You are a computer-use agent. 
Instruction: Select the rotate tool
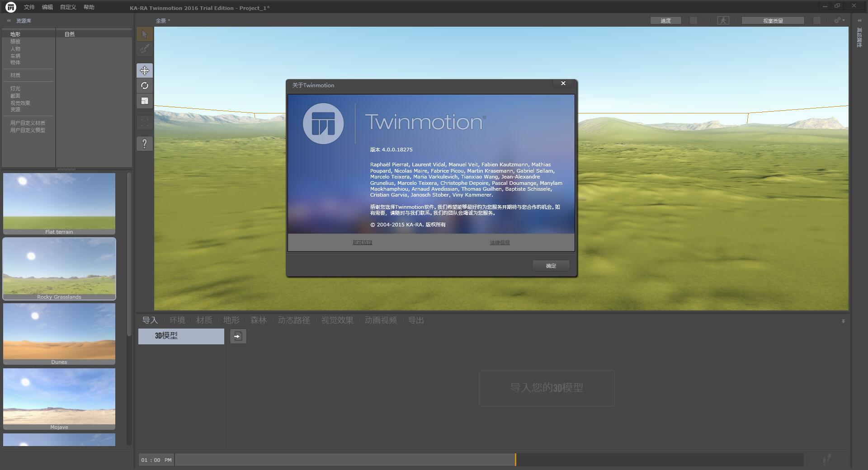[x=145, y=86]
